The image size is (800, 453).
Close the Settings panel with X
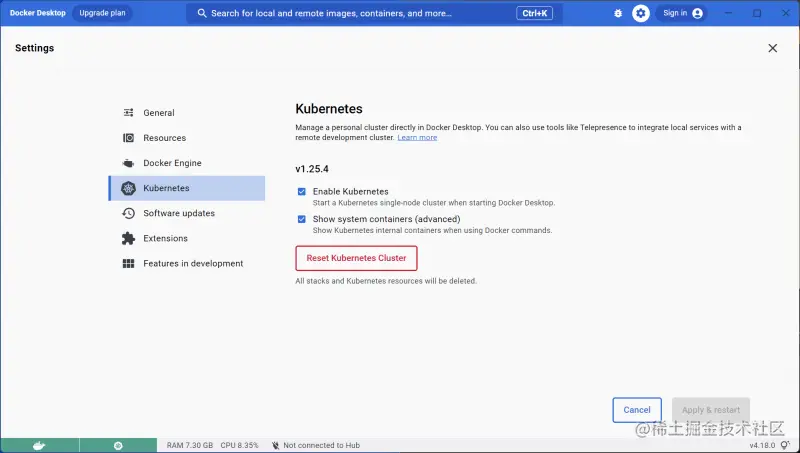tap(772, 48)
